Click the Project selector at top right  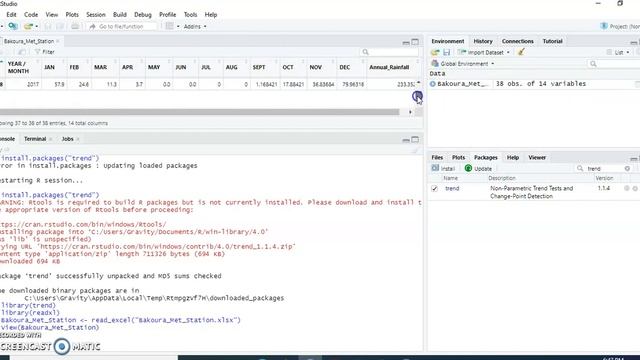point(620,26)
